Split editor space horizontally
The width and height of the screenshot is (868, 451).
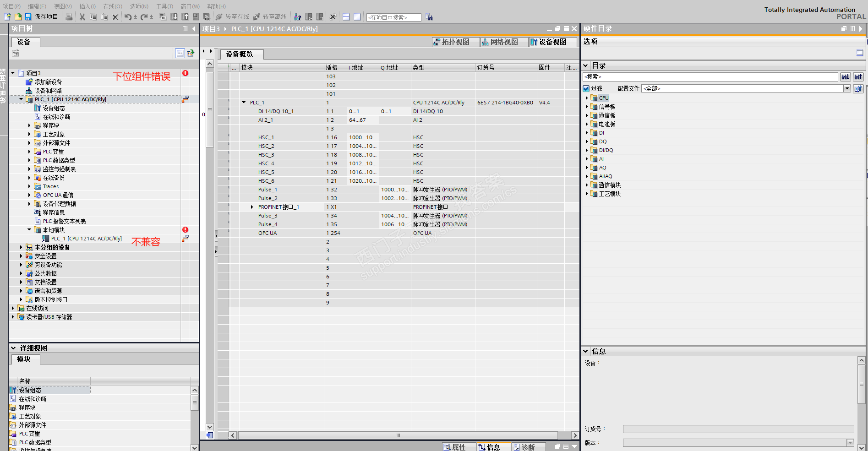346,17
